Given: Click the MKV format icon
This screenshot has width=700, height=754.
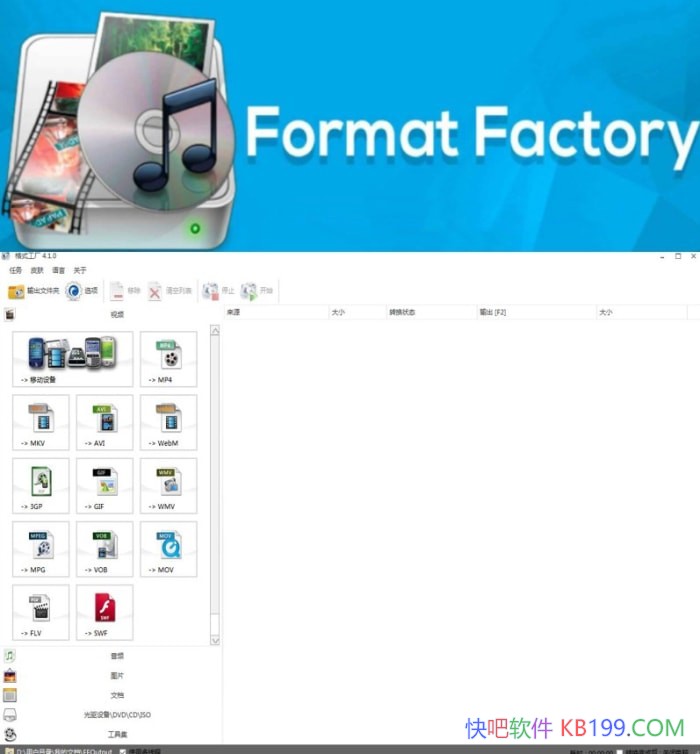Looking at the screenshot, I should pyautogui.click(x=41, y=422).
